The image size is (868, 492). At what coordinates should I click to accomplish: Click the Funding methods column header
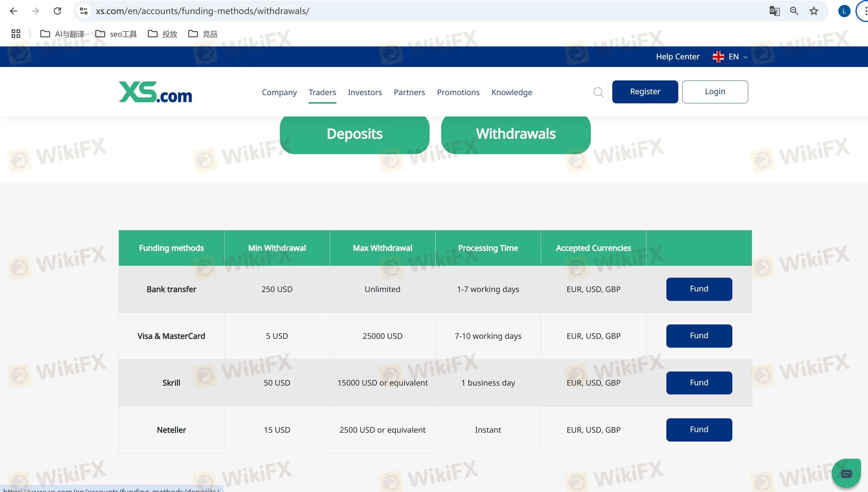[x=171, y=248]
